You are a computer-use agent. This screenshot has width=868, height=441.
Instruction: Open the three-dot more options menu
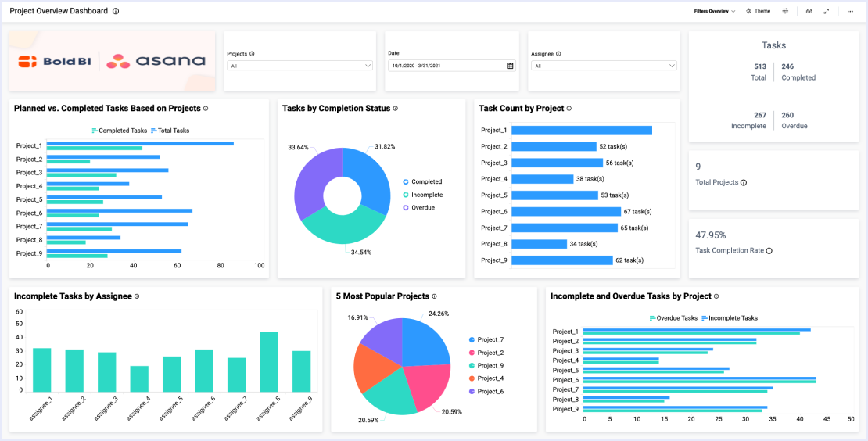pos(850,11)
